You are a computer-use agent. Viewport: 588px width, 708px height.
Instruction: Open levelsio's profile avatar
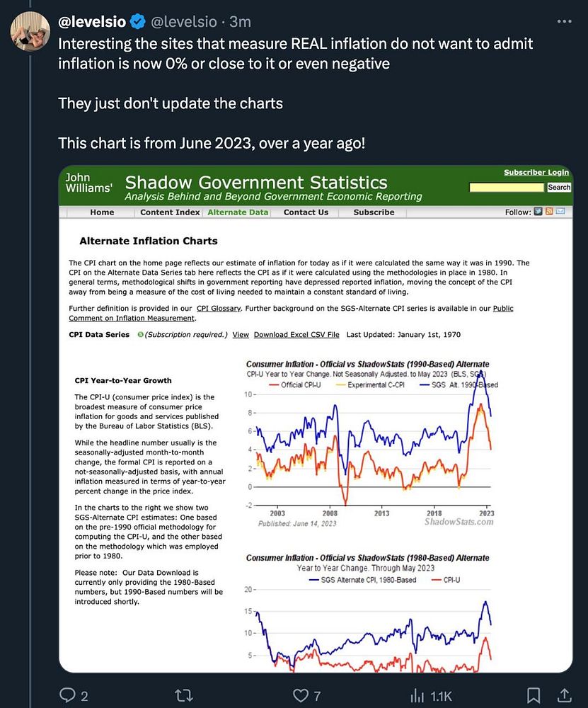pyautogui.click(x=29, y=31)
